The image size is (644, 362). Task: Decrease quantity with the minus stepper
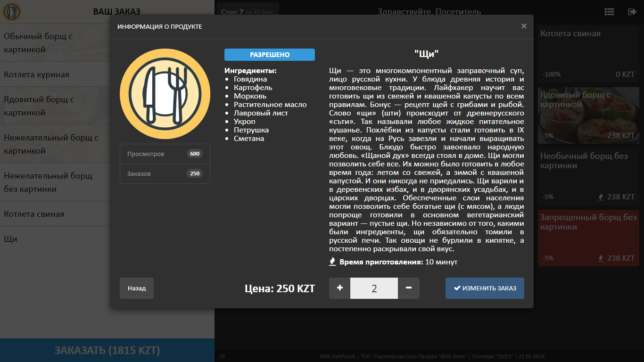408,288
